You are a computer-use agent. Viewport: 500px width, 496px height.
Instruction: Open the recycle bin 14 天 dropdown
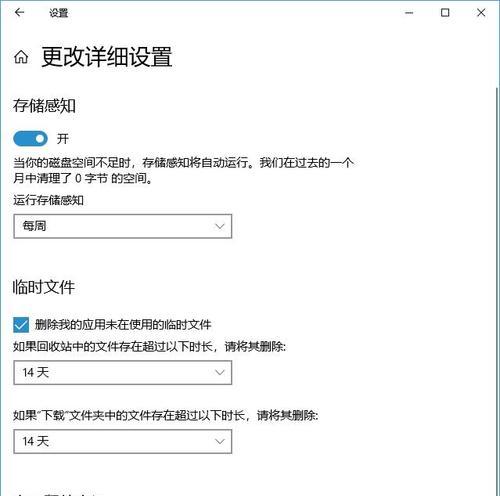click(123, 372)
